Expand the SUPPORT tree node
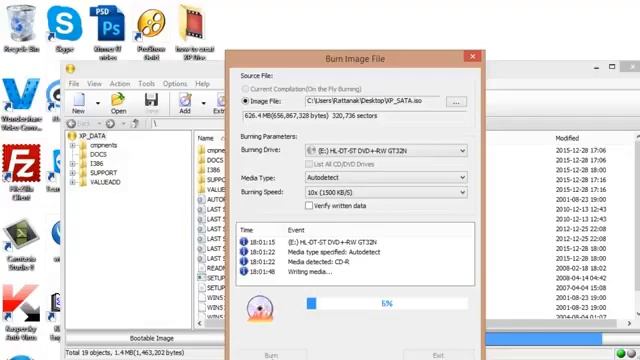The image size is (640, 360). click(x=73, y=173)
